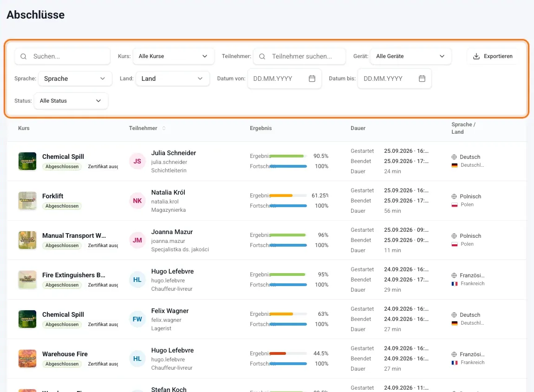The height and width of the screenshot is (392, 534).
Task: Expand the Land filter dropdown
Action: (x=173, y=78)
